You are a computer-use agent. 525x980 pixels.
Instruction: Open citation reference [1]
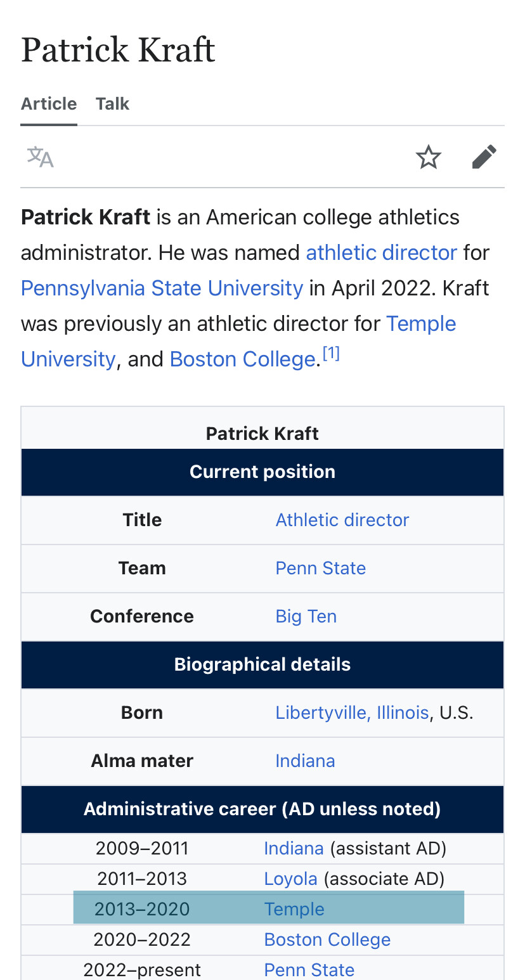[331, 354]
